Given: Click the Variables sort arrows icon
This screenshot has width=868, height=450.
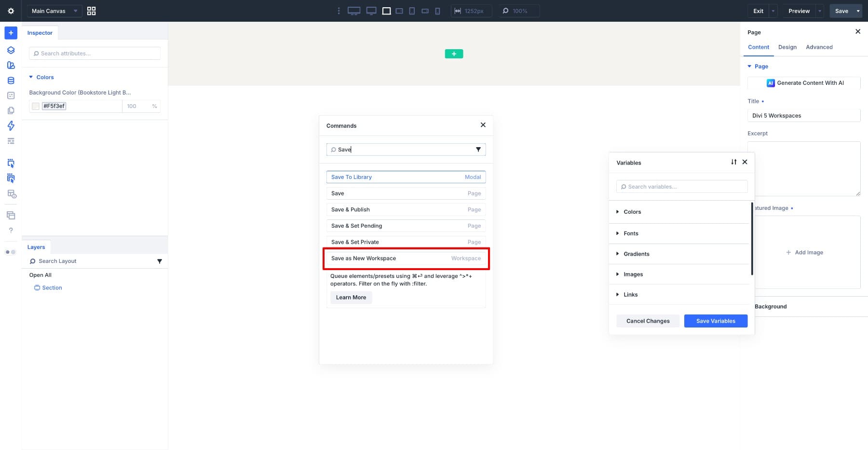Looking at the screenshot, I should 733,162.
